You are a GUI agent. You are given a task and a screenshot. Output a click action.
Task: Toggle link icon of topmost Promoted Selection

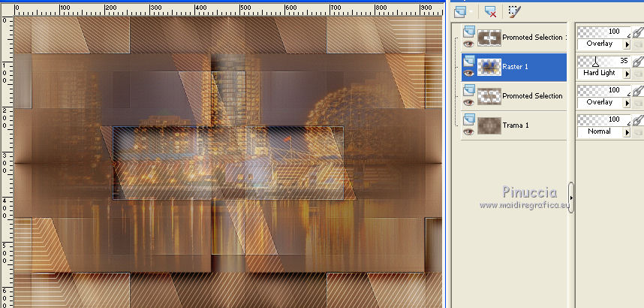(637, 32)
